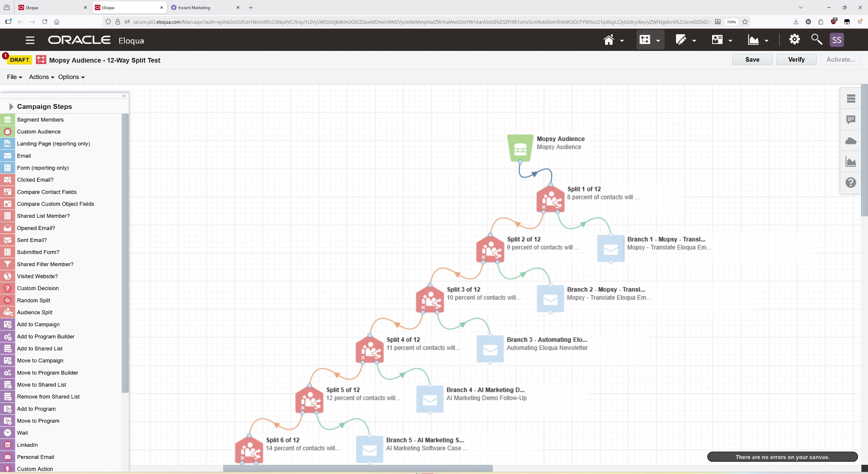Click the vertical canvas scrollbar

click(x=864, y=150)
